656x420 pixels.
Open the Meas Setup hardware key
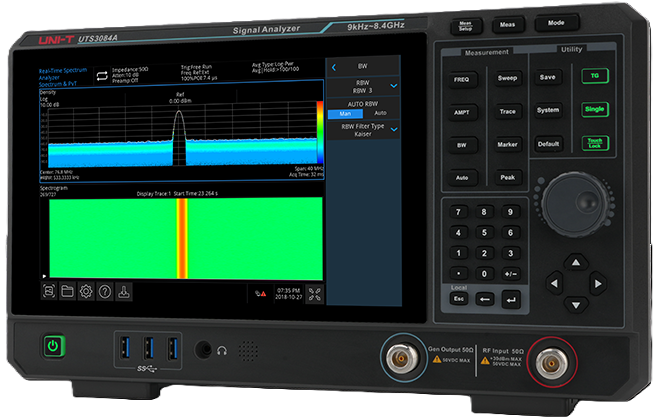tap(466, 26)
